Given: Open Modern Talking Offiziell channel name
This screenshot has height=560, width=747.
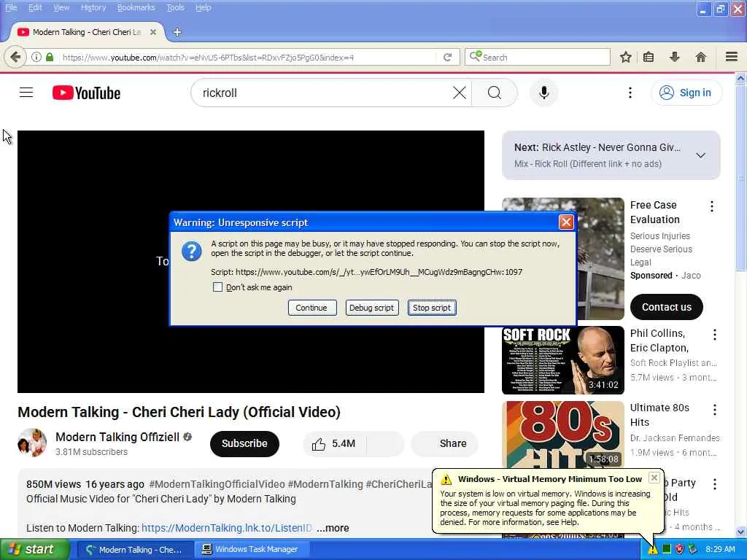Looking at the screenshot, I should coord(117,437).
